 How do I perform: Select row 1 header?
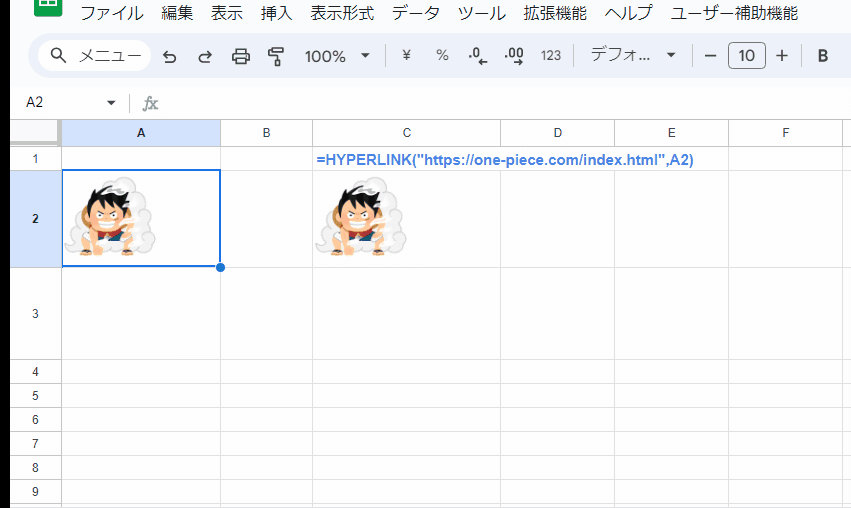(x=35, y=158)
